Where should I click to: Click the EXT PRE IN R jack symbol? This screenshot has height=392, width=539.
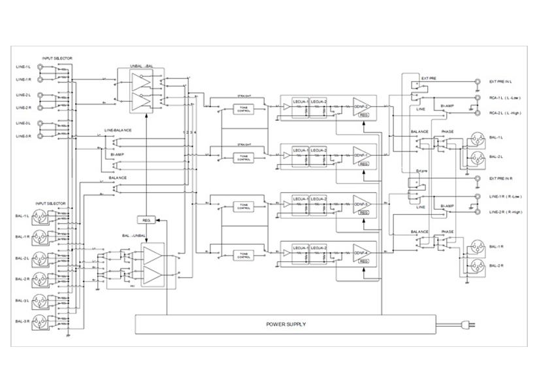478,179
